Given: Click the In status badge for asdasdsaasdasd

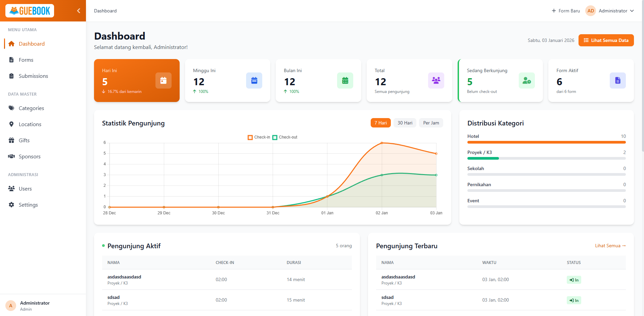Looking at the screenshot, I should coord(573,279).
